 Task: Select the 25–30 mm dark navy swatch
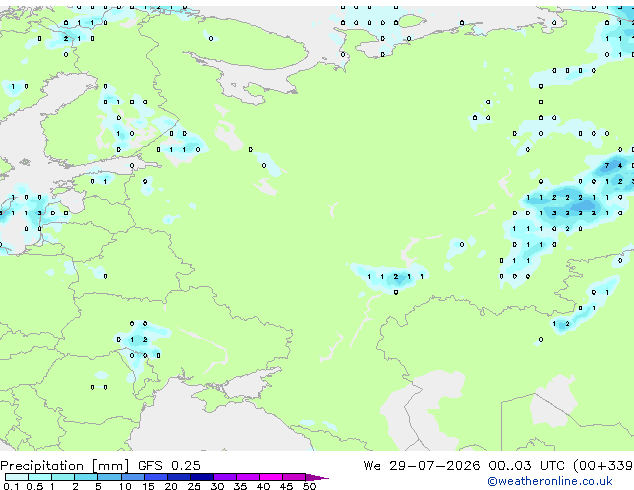(x=202, y=477)
